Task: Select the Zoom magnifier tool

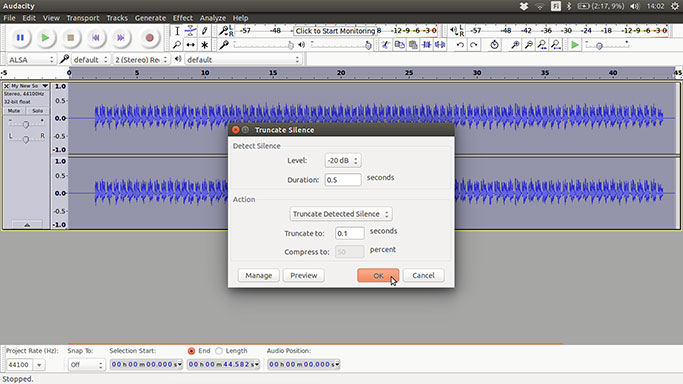Action: pyautogui.click(x=177, y=45)
